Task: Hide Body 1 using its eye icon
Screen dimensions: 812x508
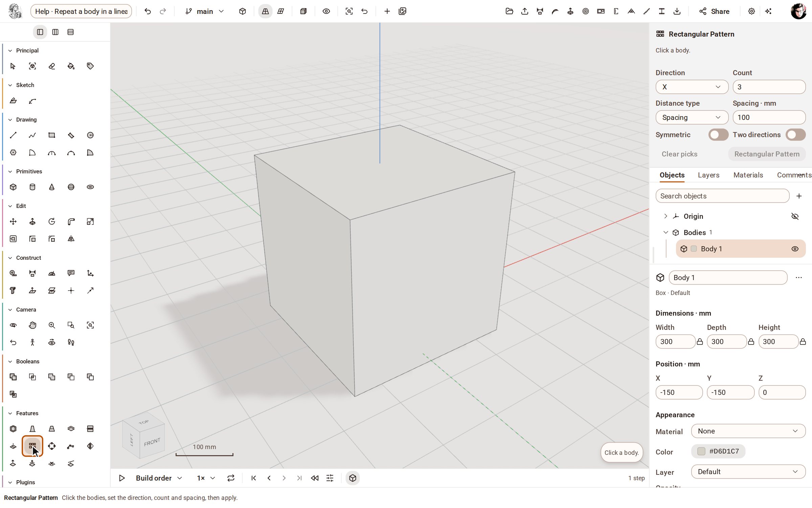Action: pos(795,249)
